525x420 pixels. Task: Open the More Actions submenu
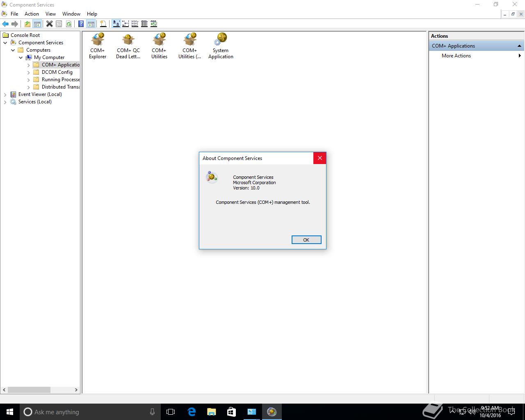pos(476,56)
